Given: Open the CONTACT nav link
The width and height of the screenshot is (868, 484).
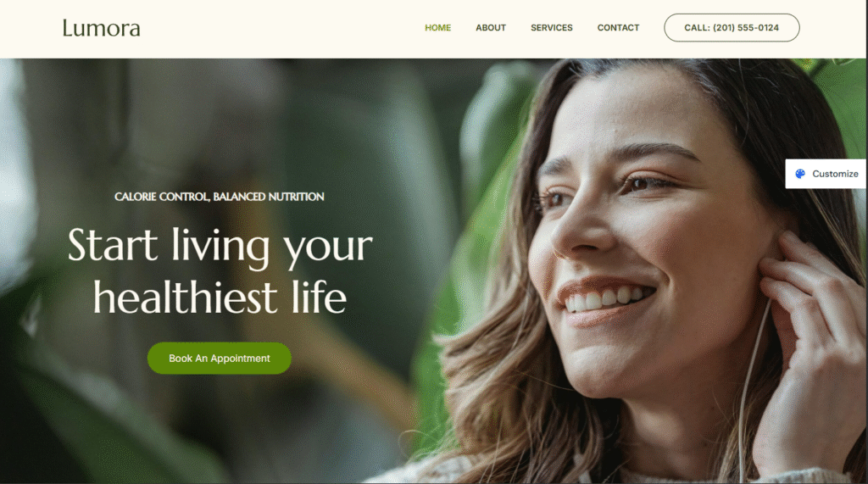Looking at the screenshot, I should tap(618, 28).
